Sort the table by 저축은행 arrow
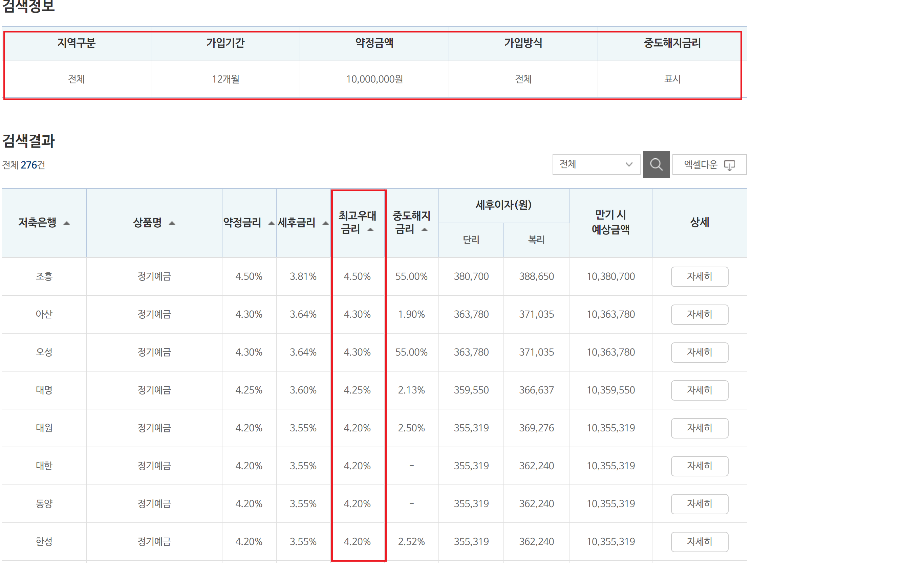924x563 pixels. 67,223
